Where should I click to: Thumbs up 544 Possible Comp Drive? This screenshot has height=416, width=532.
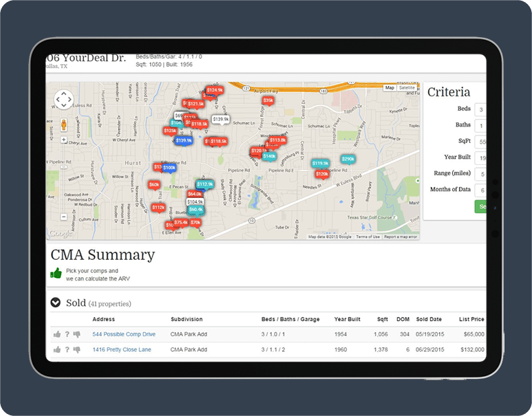point(56,335)
